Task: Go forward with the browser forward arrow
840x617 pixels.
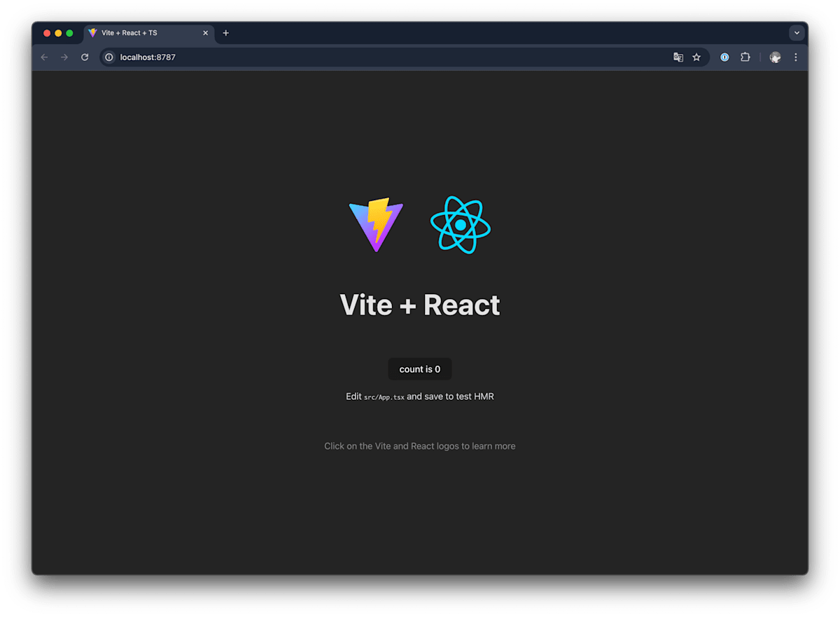Action: [x=64, y=57]
